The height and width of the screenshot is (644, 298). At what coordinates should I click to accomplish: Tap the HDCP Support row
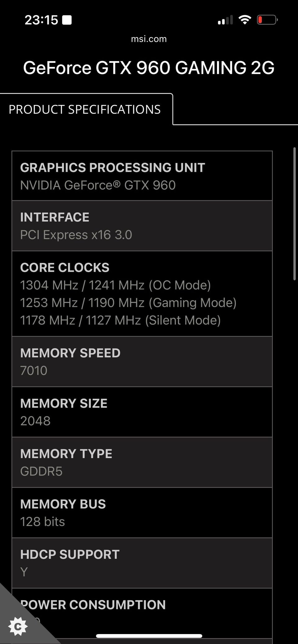pos(142,563)
